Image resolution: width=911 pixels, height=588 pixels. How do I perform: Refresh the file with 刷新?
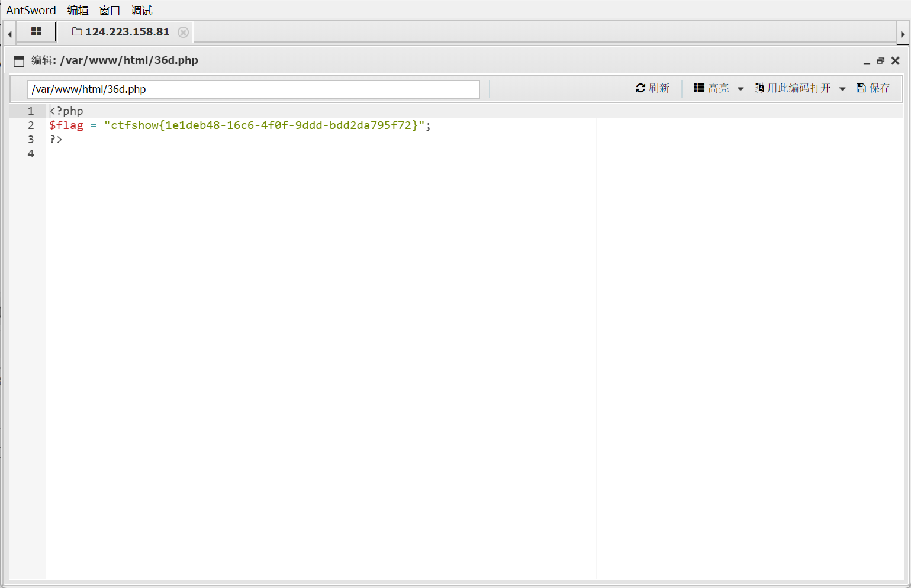click(652, 88)
